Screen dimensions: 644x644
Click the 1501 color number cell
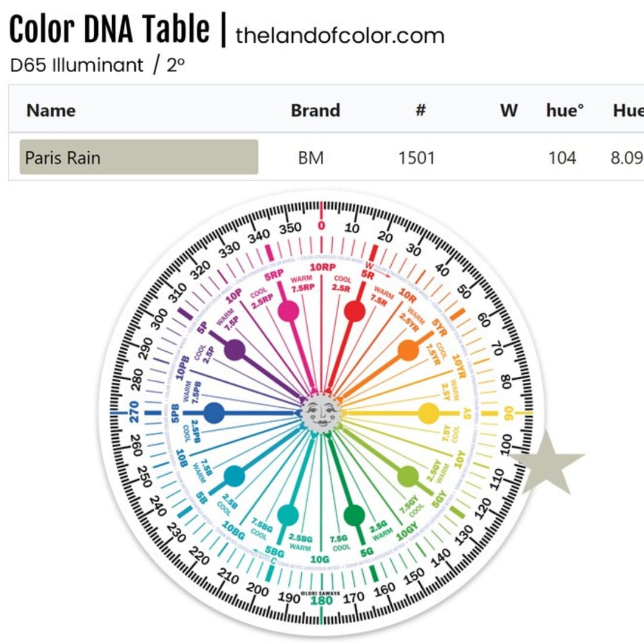[x=417, y=158]
